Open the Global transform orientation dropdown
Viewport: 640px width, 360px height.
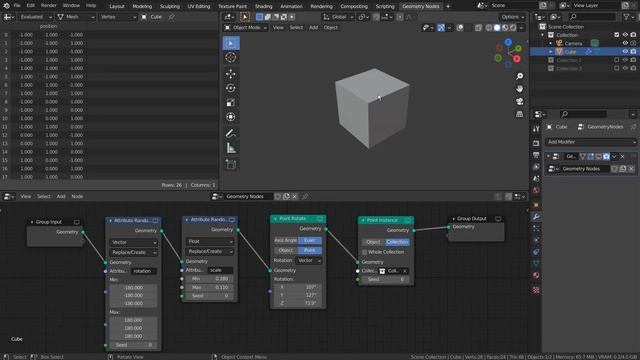point(338,17)
